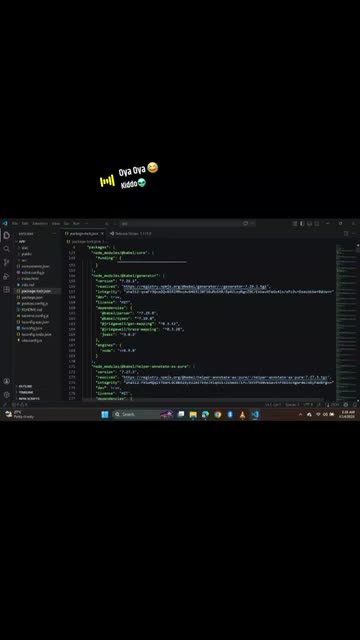The width and height of the screenshot is (360, 640).
Task: Switch to the Release Notes tab
Action: 131,233
